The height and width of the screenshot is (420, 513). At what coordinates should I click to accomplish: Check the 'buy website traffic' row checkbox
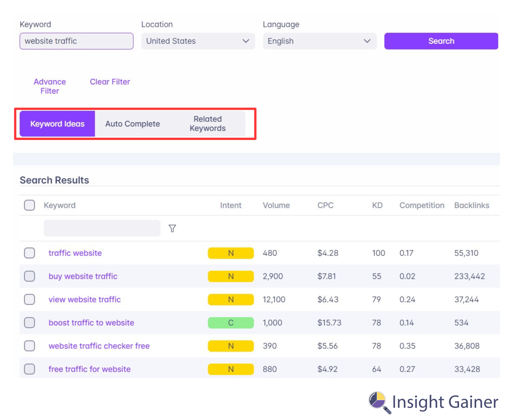(29, 276)
